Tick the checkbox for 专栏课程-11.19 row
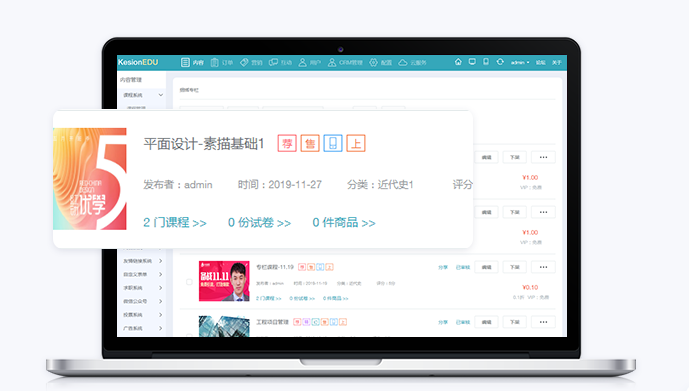This screenshot has width=689, height=391. 189,282
